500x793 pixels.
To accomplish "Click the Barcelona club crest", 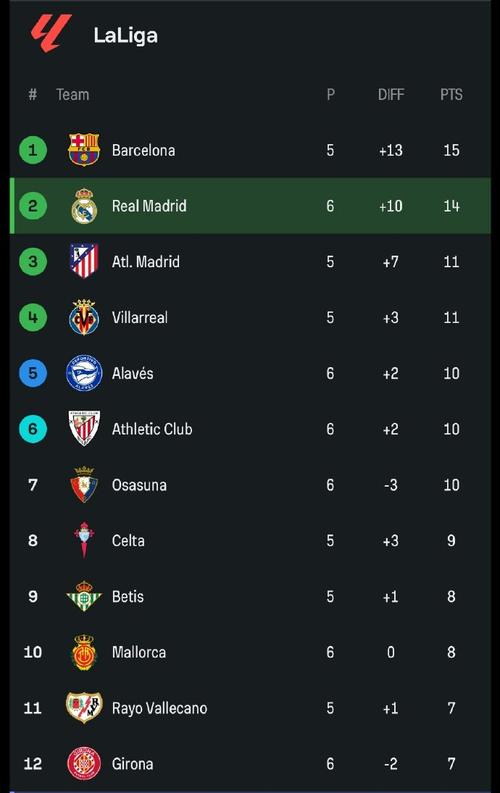I will tap(84, 150).
